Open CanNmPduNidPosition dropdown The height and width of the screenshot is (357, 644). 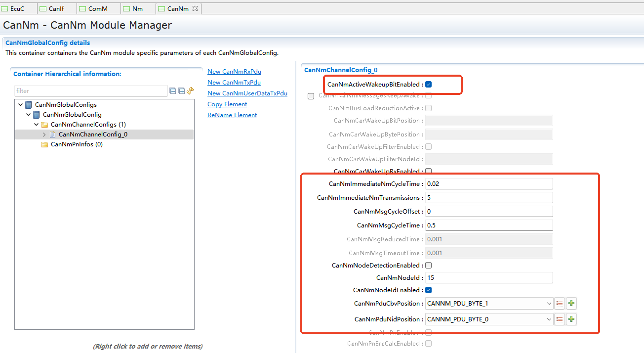coord(549,319)
